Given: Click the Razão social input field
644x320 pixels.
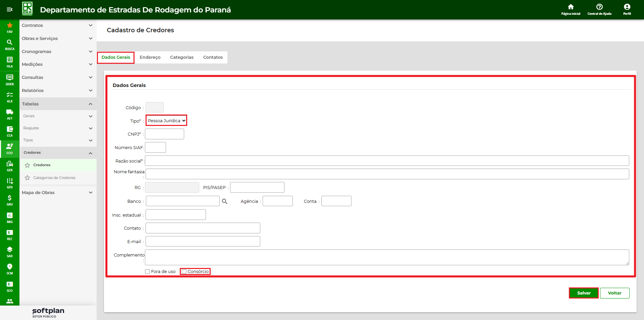Looking at the screenshot, I should click(387, 161).
